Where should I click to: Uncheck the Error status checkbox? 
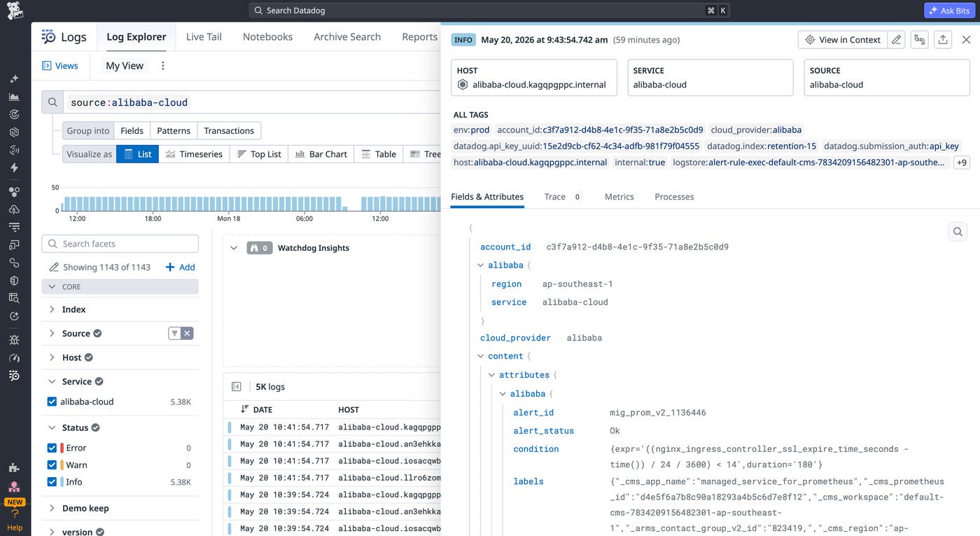[x=52, y=448]
